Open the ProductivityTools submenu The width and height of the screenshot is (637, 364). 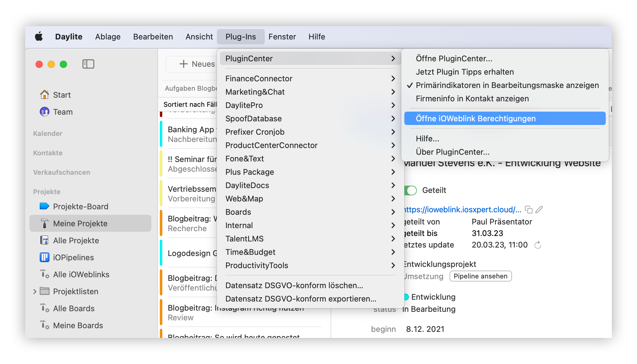(311, 265)
